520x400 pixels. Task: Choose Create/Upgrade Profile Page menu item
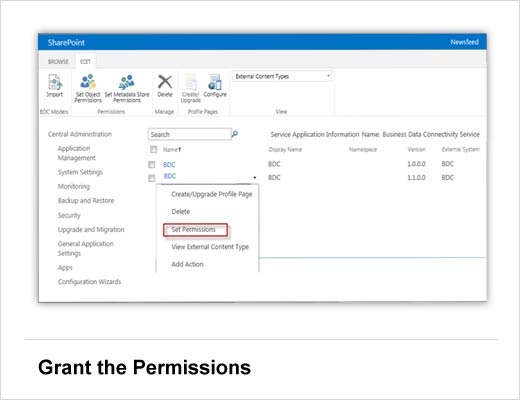212,194
